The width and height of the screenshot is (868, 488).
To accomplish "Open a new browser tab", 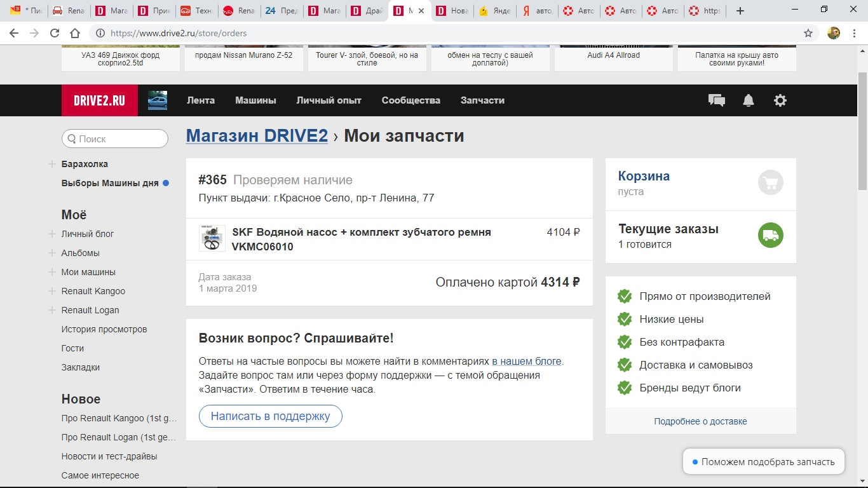I will tap(740, 11).
